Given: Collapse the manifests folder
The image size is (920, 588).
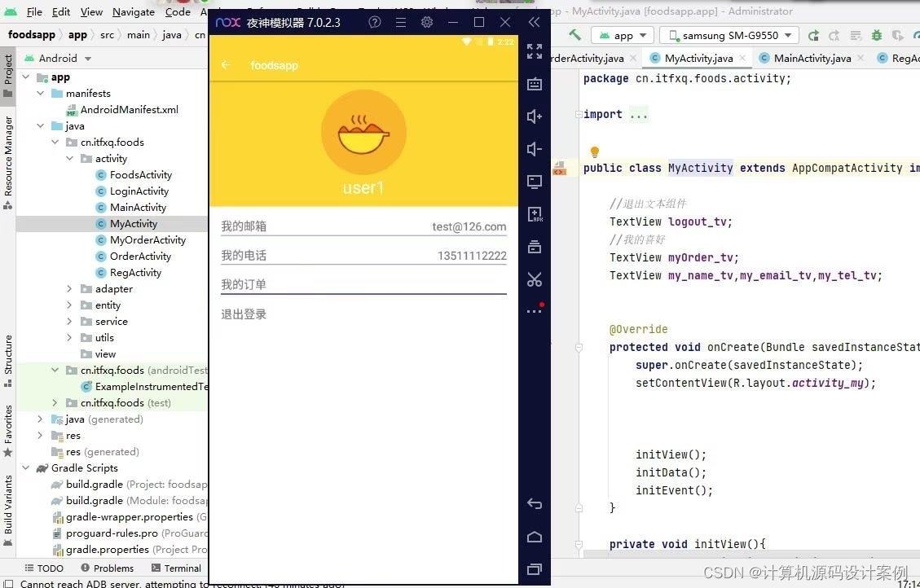Looking at the screenshot, I should coord(41,93).
